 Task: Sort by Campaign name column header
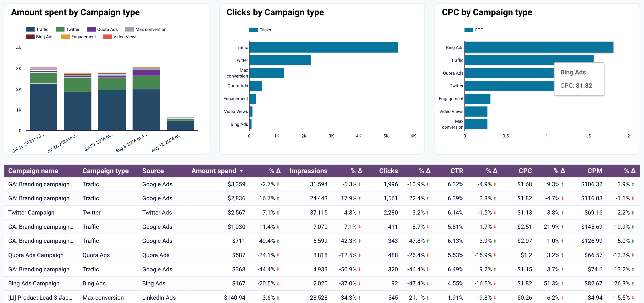point(33,171)
